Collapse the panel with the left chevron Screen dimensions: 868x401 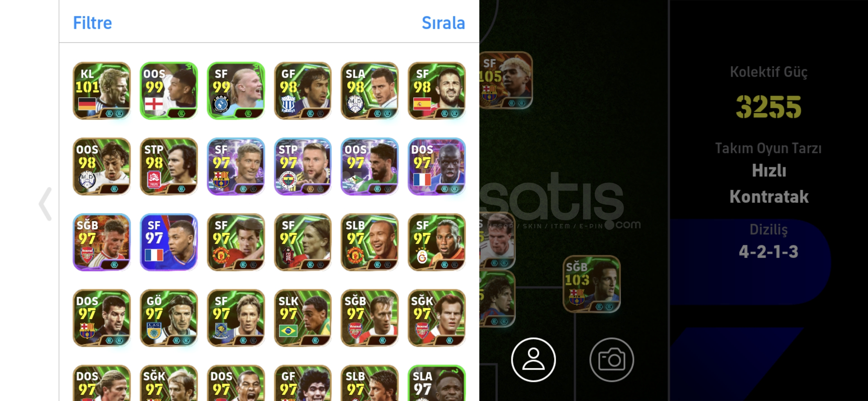coord(45,204)
